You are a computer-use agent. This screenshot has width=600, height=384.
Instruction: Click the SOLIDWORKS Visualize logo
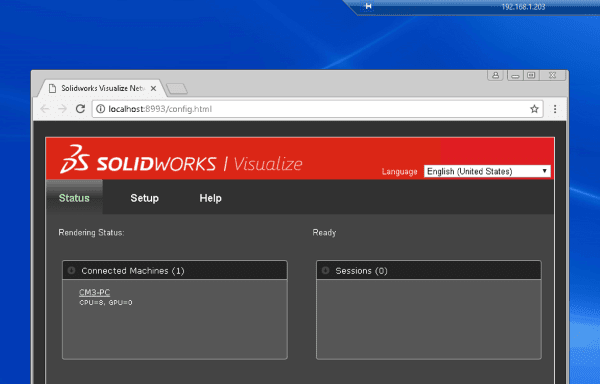point(181,159)
